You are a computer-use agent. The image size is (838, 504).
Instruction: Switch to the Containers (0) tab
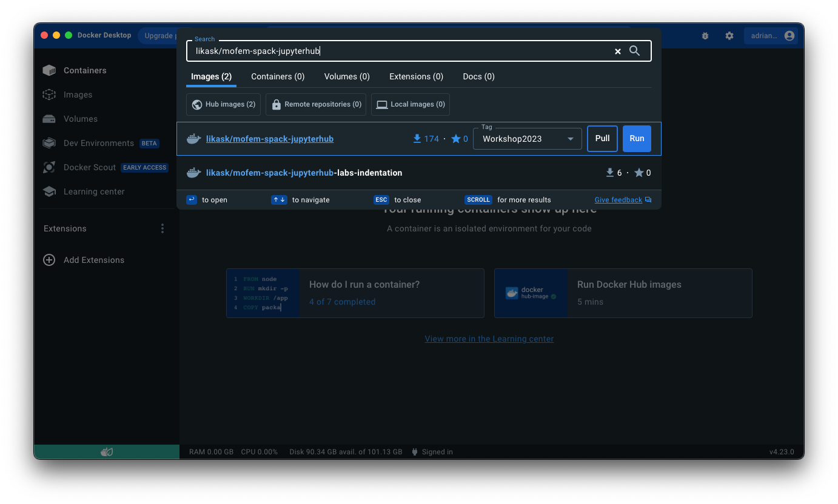click(278, 76)
